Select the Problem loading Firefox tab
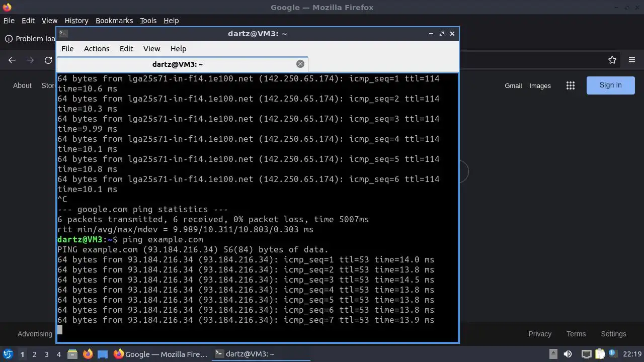The image size is (644, 362). [29, 39]
